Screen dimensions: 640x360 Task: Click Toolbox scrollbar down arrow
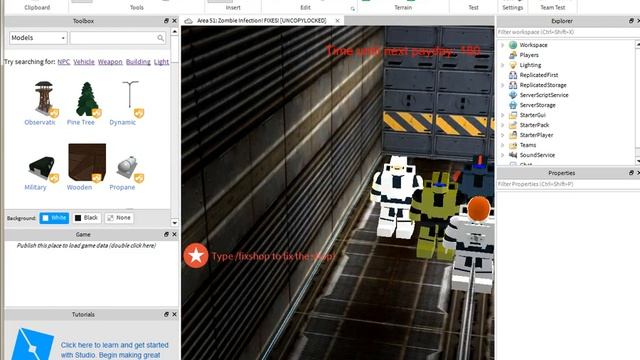pyautogui.click(x=175, y=223)
